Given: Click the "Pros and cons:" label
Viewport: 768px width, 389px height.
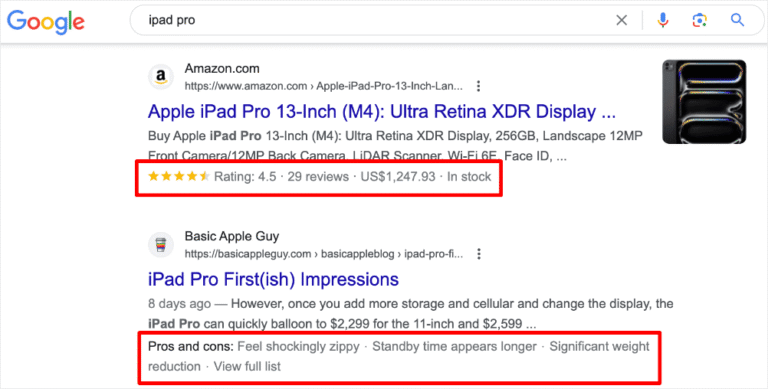Looking at the screenshot, I should (191, 346).
